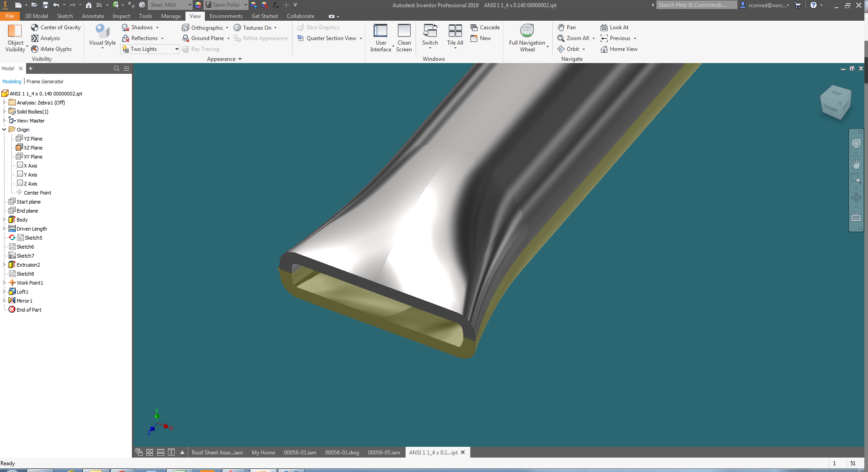The width and height of the screenshot is (868, 472).
Task: Open a New window
Action: point(480,38)
